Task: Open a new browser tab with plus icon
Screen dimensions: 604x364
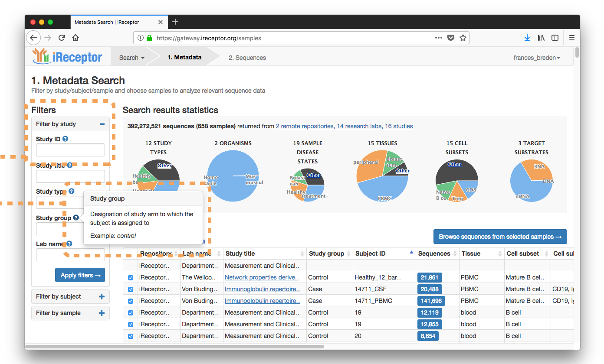Action: point(175,22)
